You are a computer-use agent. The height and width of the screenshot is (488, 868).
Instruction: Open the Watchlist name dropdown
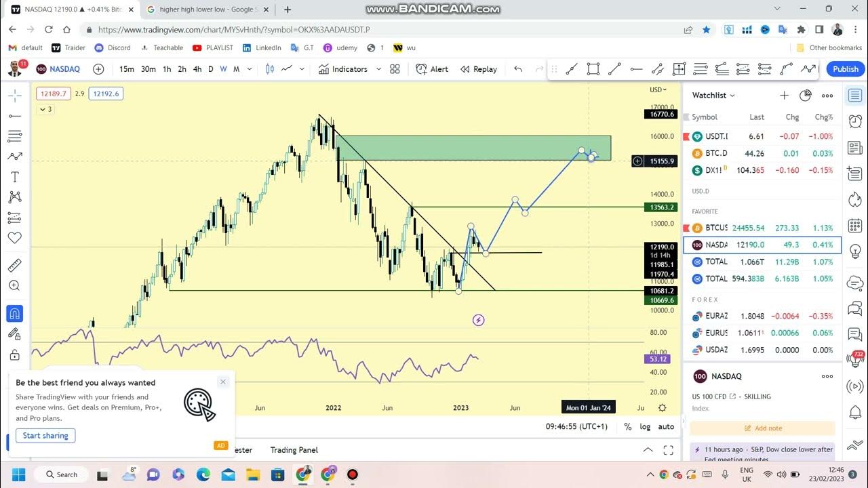click(713, 96)
